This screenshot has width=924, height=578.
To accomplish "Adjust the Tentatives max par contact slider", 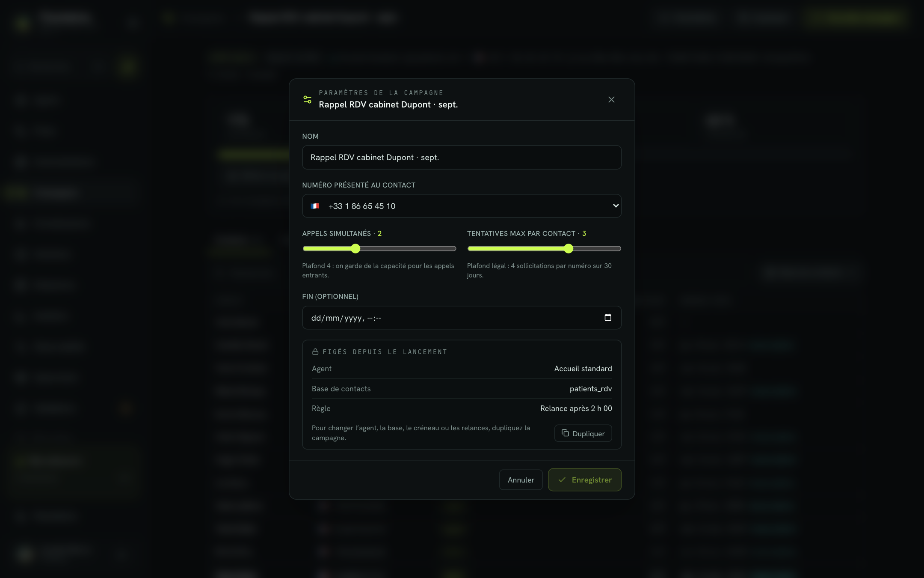I will (544, 248).
